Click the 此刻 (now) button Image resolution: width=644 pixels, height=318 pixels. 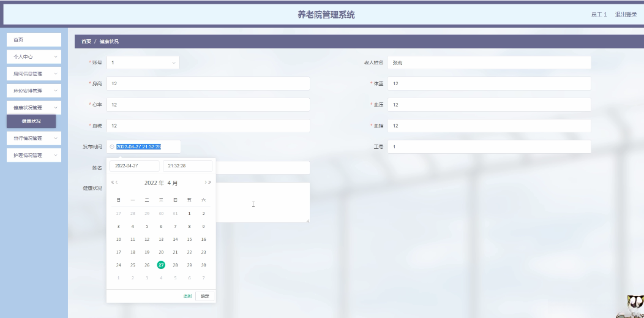(x=187, y=296)
